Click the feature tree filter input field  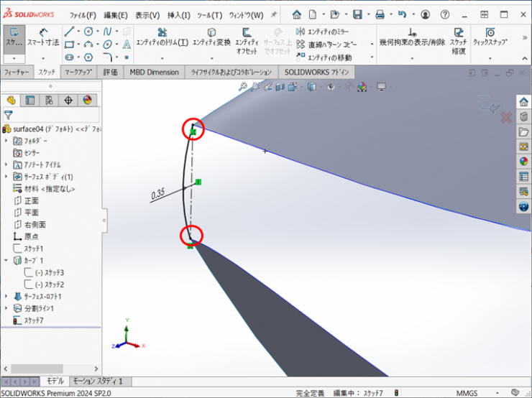pos(54,114)
